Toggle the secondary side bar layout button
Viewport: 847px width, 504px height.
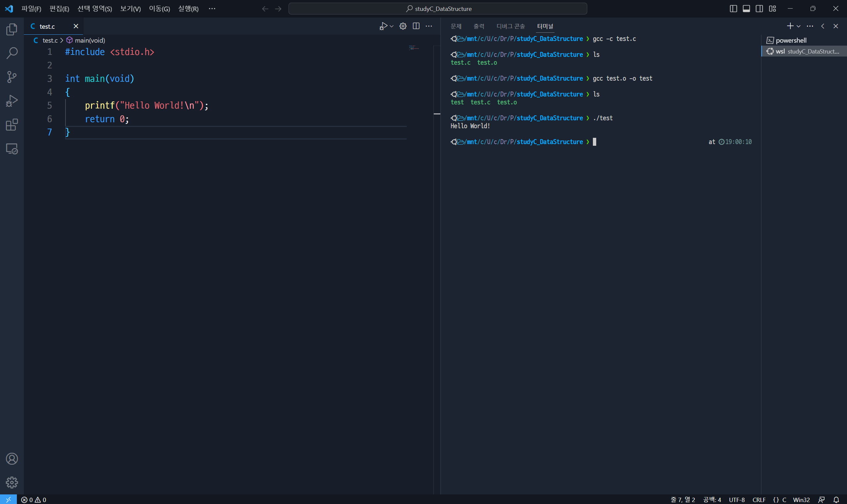(x=759, y=9)
